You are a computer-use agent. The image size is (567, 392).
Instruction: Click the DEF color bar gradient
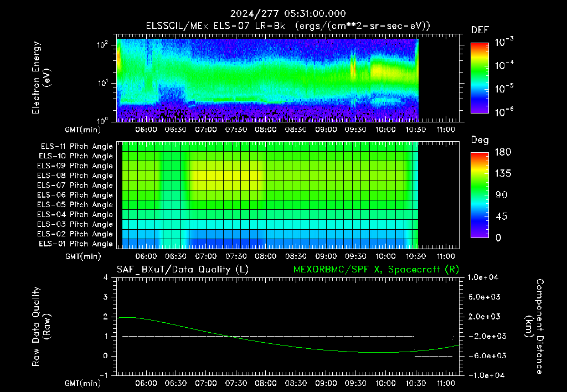[x=480, y=78]
